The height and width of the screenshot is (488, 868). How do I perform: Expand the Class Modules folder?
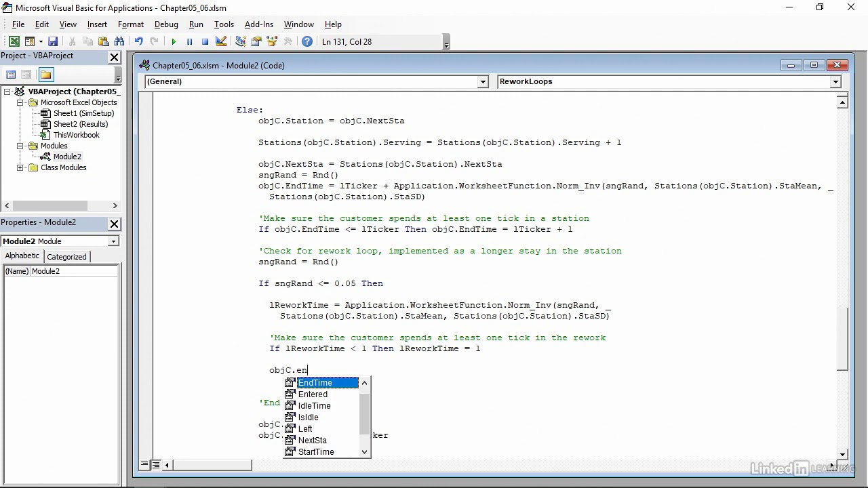tap(20, 167)
